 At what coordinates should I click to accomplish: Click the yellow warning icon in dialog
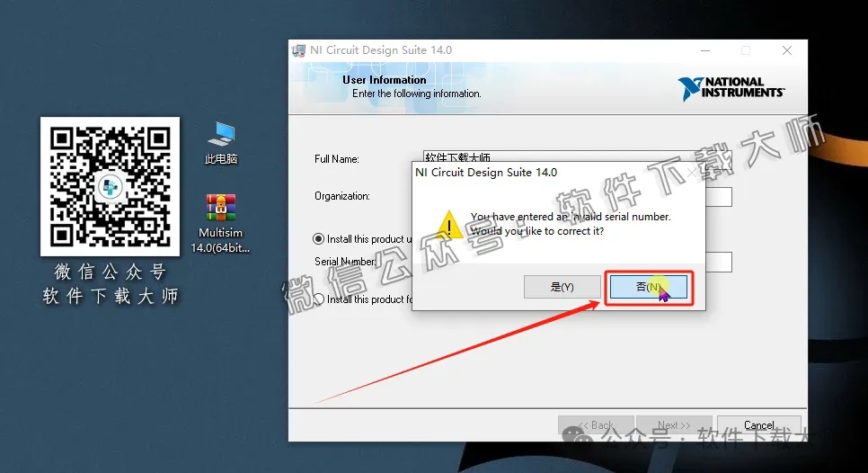tap(448, 222)
